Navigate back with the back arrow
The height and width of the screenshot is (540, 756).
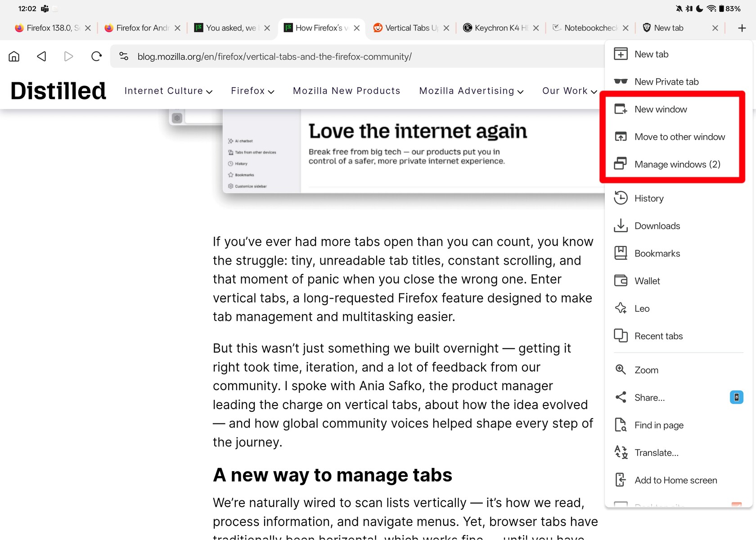41,56
